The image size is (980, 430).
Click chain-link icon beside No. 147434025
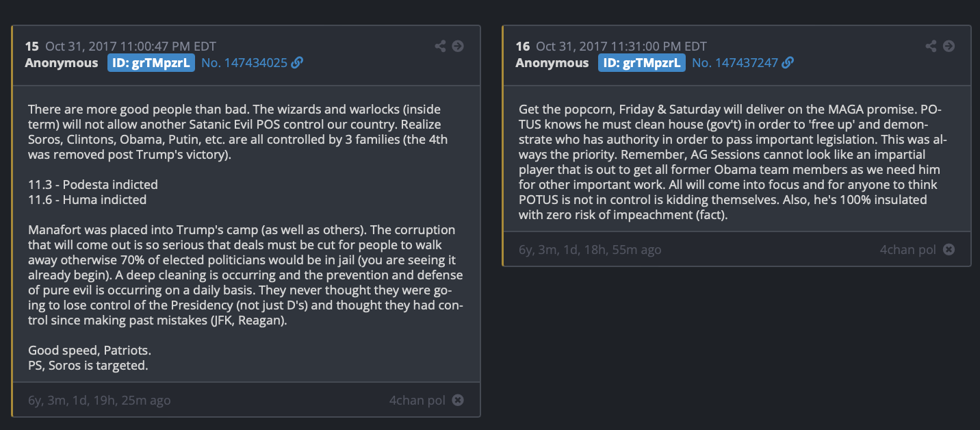(297, 63)
